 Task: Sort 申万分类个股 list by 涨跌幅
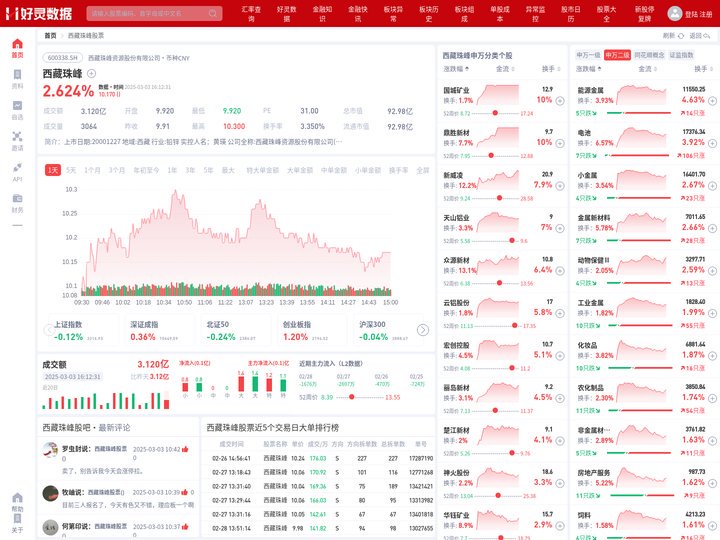point(456,69)
